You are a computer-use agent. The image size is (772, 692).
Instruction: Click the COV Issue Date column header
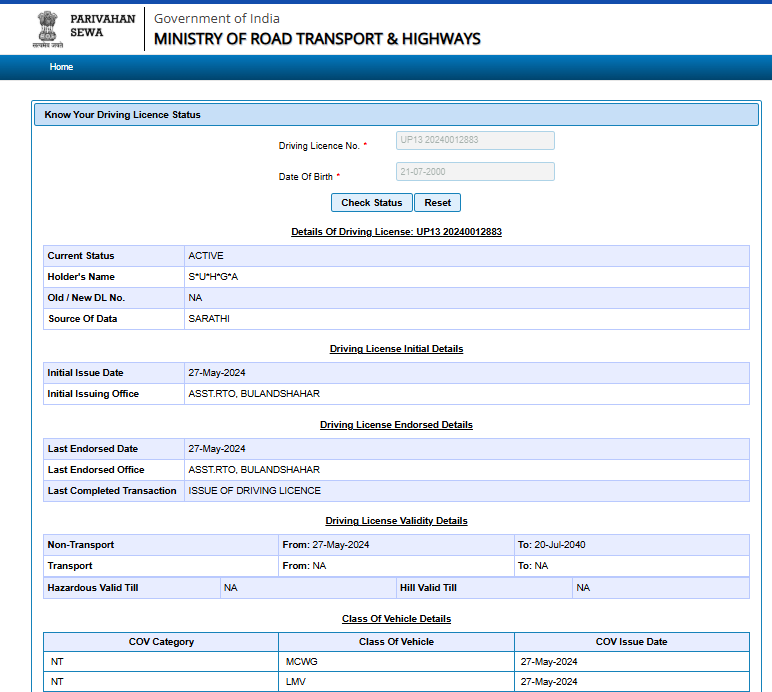(631, 642)
